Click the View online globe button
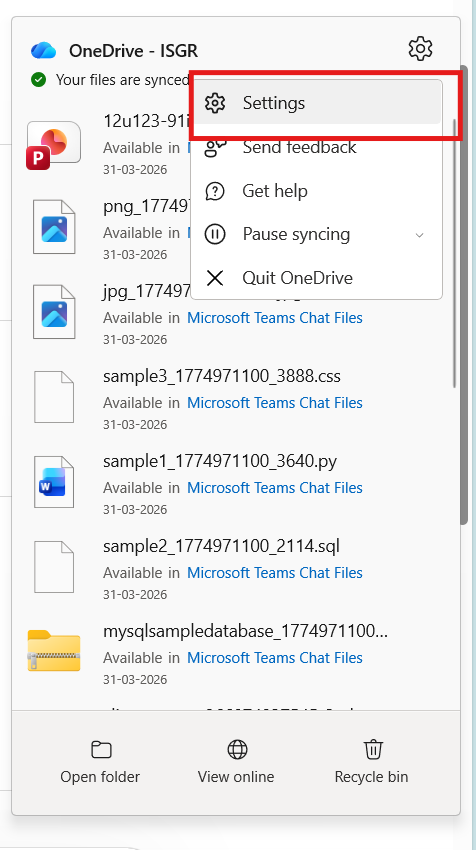 pos(236,762)
